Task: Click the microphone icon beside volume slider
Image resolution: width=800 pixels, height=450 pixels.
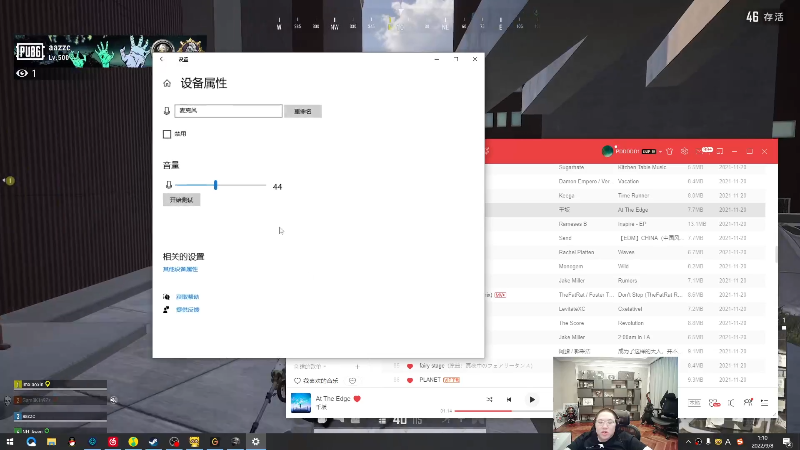Action: (x=168, y=185)
